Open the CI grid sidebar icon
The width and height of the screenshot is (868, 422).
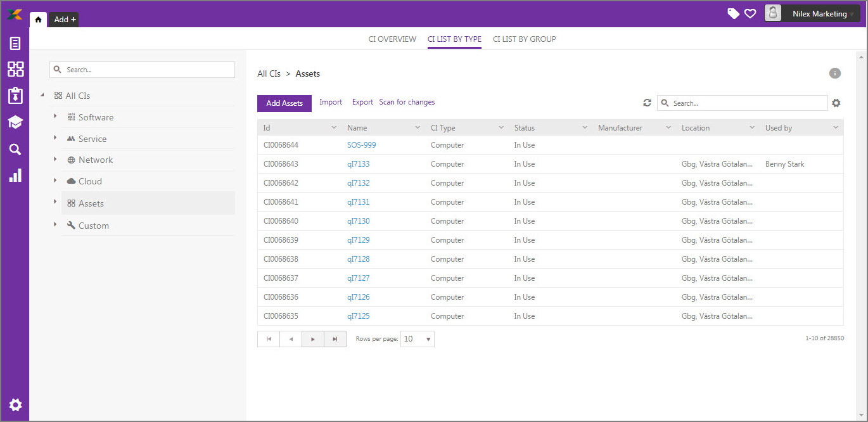[15, 69]
